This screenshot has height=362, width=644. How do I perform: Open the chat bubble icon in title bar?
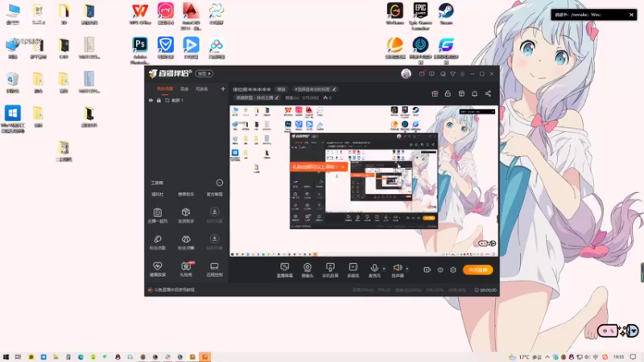point(431,74)
